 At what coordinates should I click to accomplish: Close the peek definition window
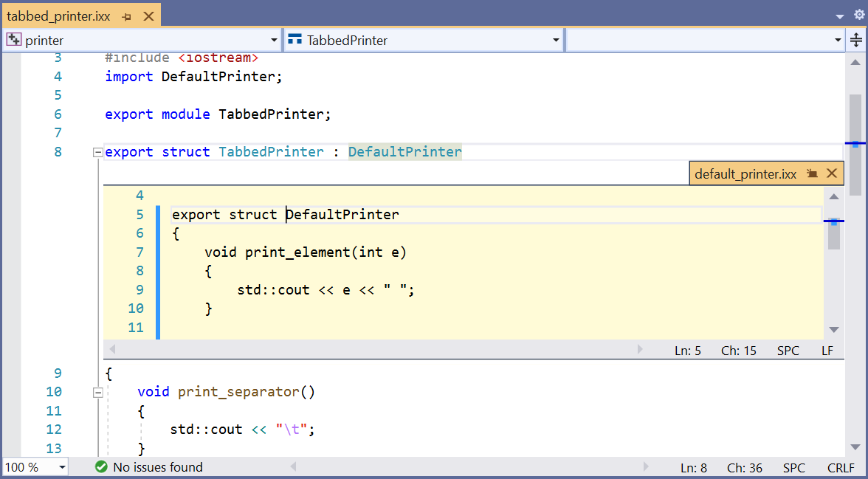(832, 173)
